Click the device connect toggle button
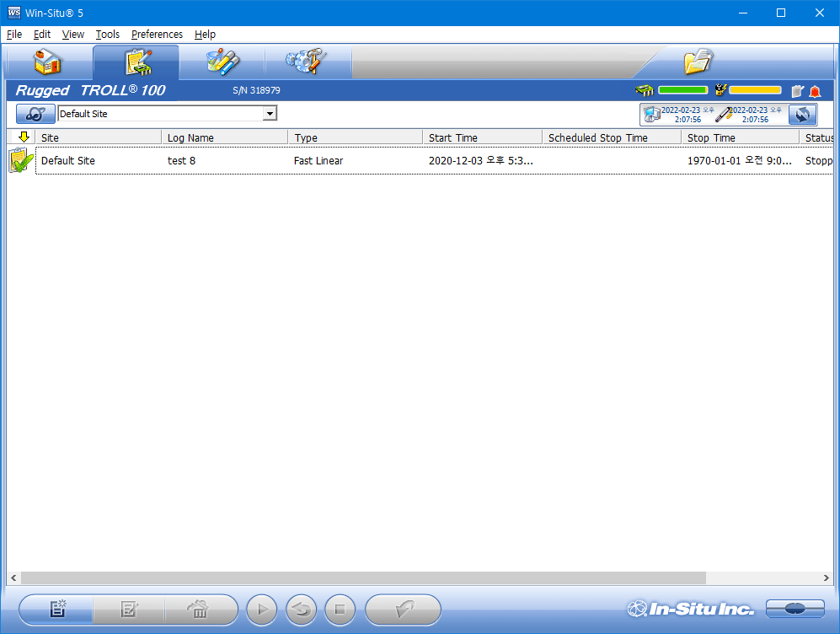Viewport: 840px width, 634px height. tap(795, 608)
